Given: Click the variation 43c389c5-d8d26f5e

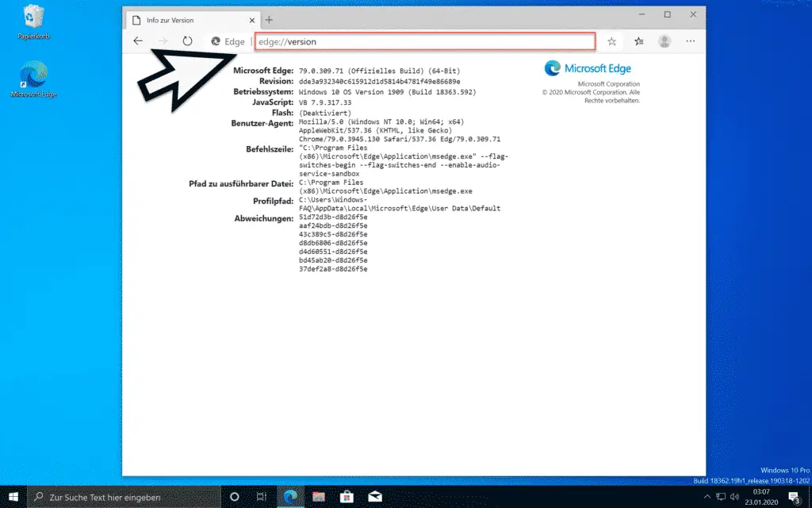Looking at the screenshot, I should click(x=333, y=234).
